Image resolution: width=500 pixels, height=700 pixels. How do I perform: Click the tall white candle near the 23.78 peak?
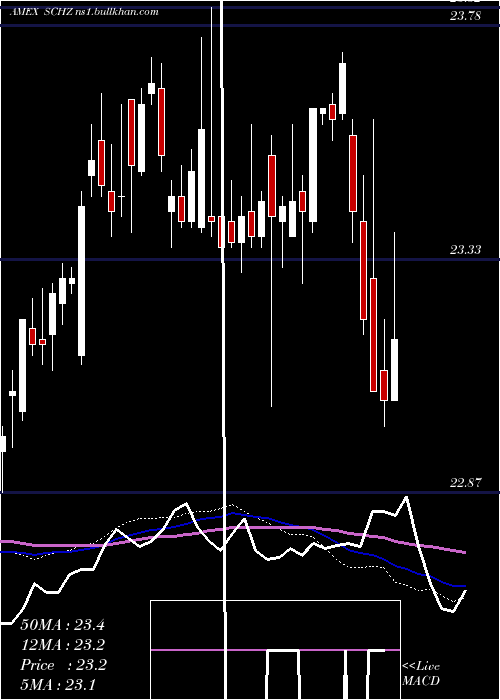(x=342, y=88)
